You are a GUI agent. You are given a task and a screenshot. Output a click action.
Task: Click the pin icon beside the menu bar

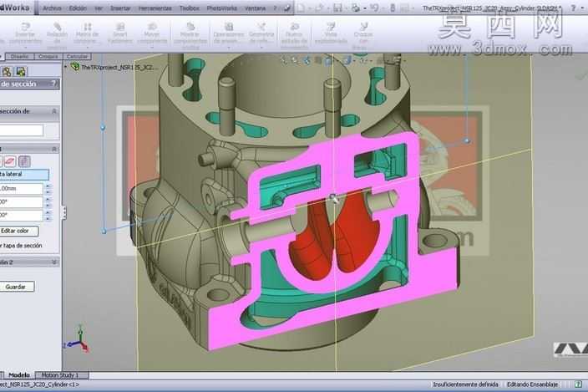pos(287,8)
